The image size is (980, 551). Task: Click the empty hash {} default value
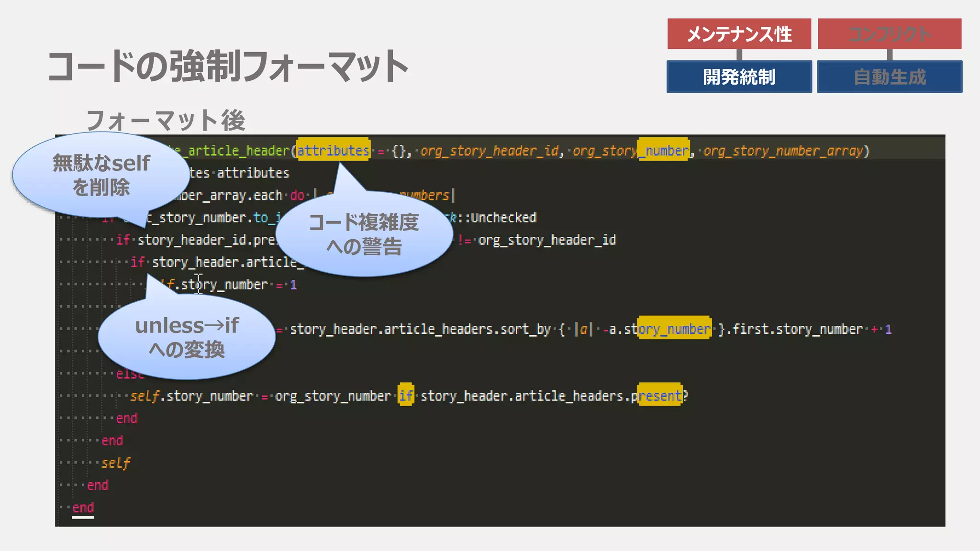(x=398, y=151)
